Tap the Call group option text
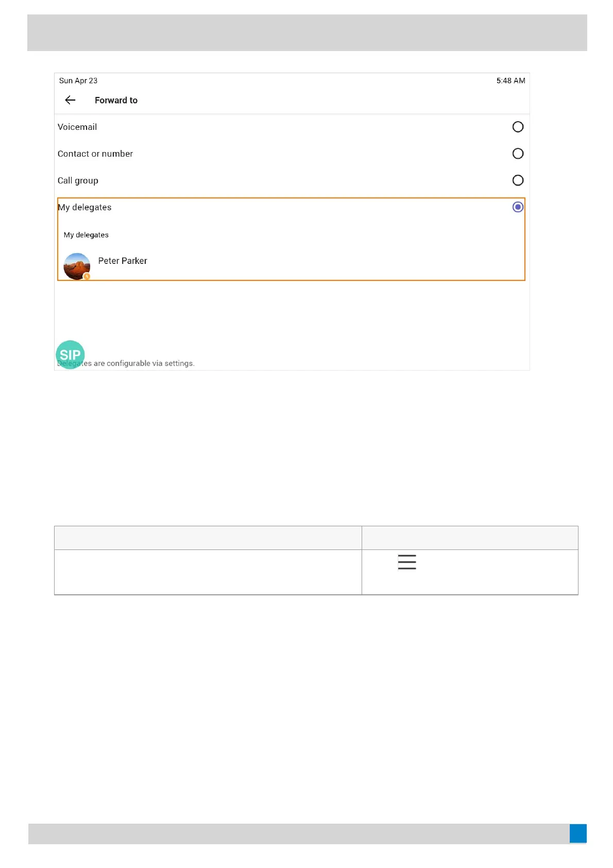Image resolution: width=613 pixels, height=868 pixels. [x=78, y=180]
